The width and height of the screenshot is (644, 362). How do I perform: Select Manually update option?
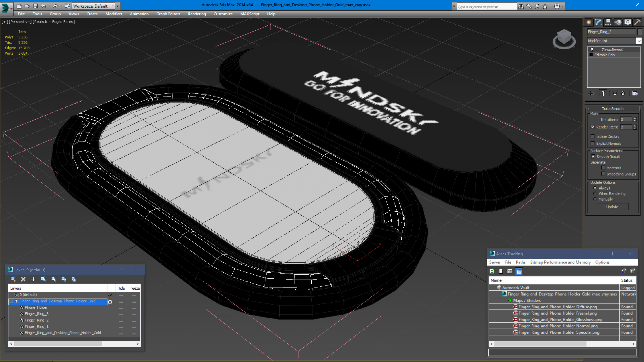[595, 199]
